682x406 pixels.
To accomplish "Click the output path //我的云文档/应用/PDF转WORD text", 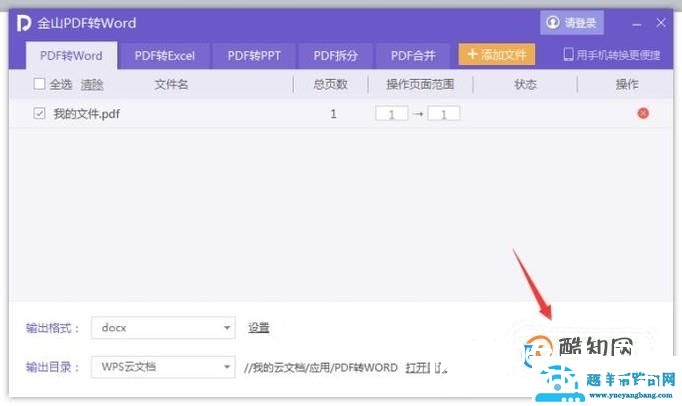I will coord(321,368).
